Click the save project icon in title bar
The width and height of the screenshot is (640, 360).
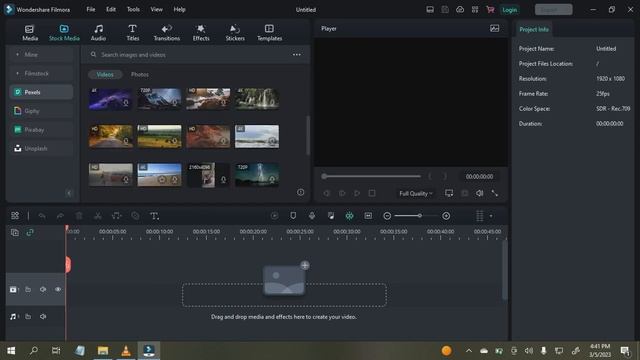(x=445, y=9)
